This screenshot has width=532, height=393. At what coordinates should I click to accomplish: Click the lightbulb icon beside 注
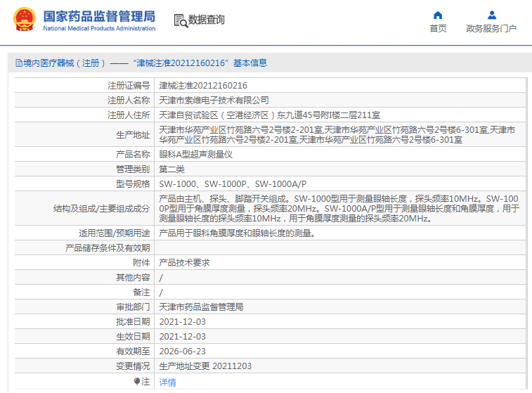[137, 382]
